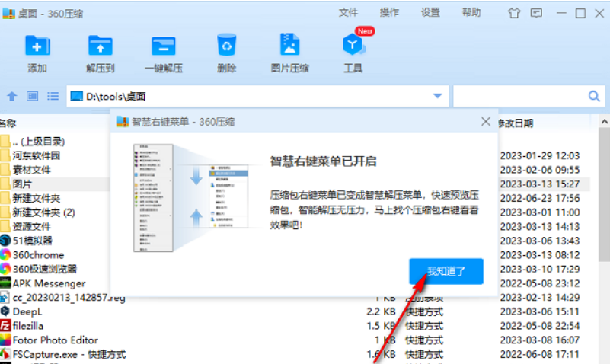Open the address path dropdown arrow
This screenshot has width=610, height=364.
click(x=438, y=96)
